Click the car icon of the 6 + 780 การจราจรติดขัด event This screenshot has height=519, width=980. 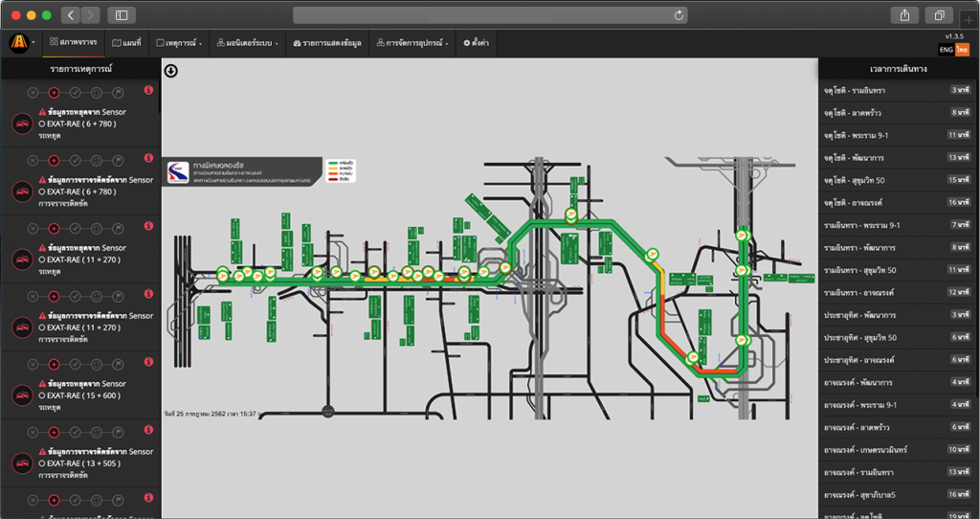click(22, 192)
